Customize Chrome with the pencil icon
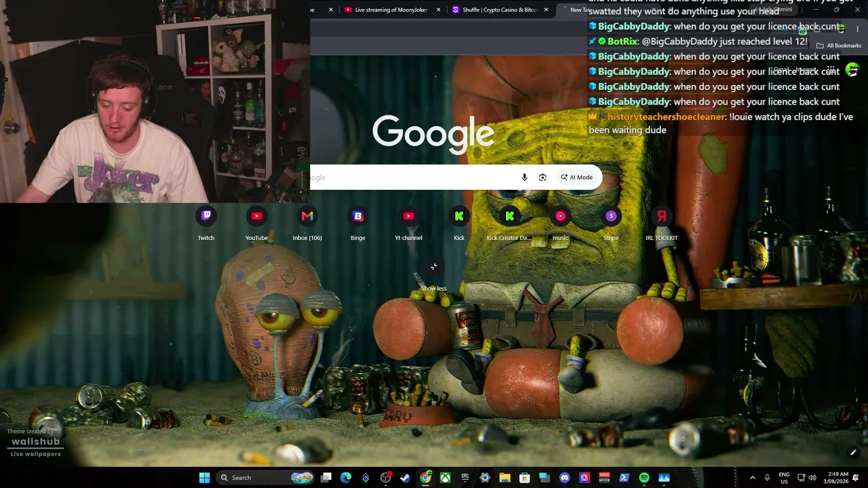This screenshot has height=488, width=868. tap(853, 452)
